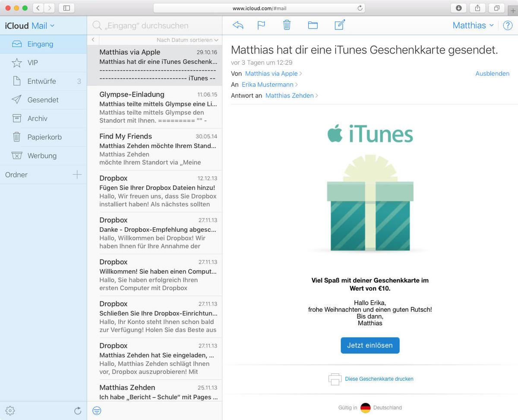The width and height of the screenshot is (518, 420).
Task: Open the Werbung junk folder
Action: click(x=43, y=155)
